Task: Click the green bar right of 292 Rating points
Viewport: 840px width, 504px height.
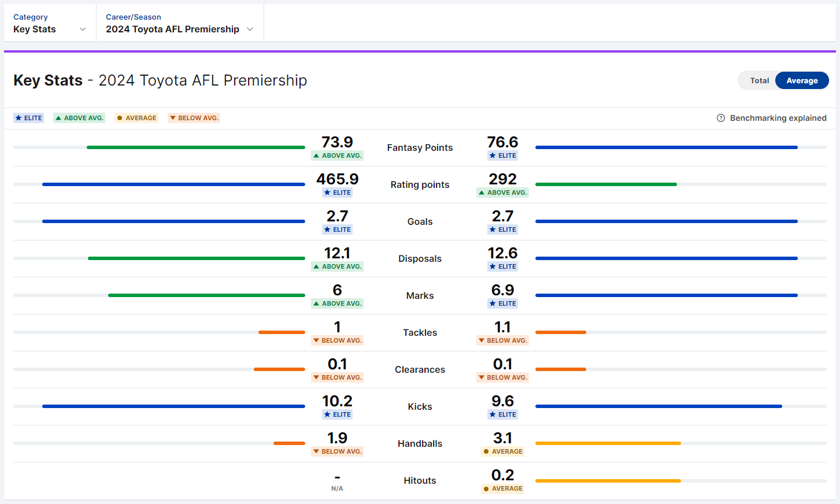Action: tap(606, 184)
